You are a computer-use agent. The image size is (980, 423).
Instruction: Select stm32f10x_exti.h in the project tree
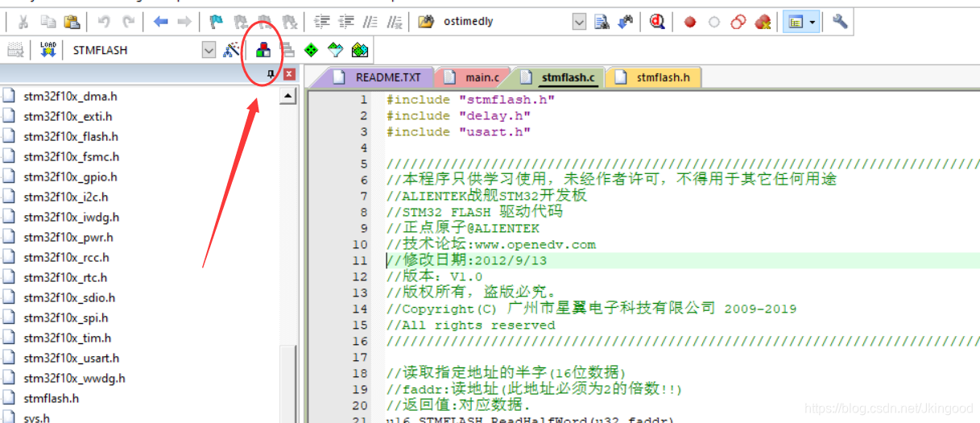(x=68, y=116)
